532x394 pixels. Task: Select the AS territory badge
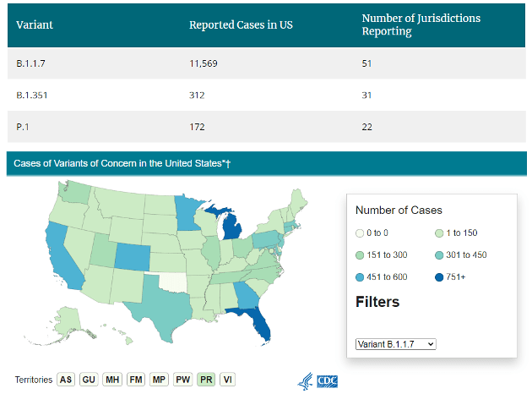pos(65,380)
